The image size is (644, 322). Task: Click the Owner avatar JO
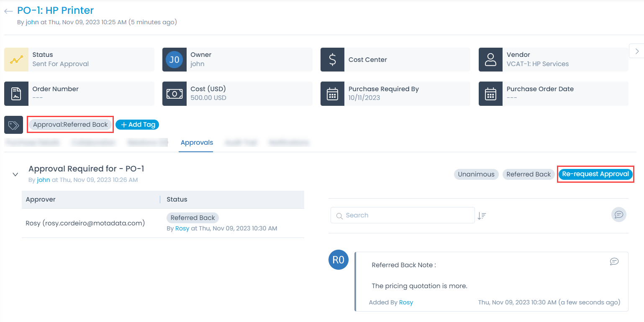pos(174,60)
